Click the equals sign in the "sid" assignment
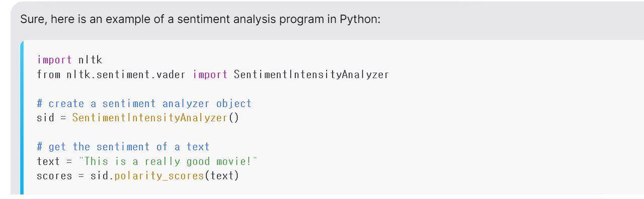 63,118
